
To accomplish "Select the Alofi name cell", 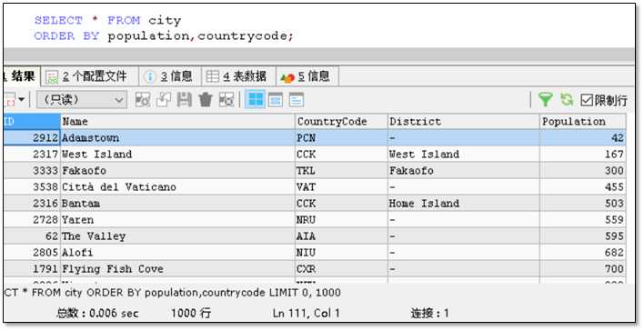I will tap(177, 252).
